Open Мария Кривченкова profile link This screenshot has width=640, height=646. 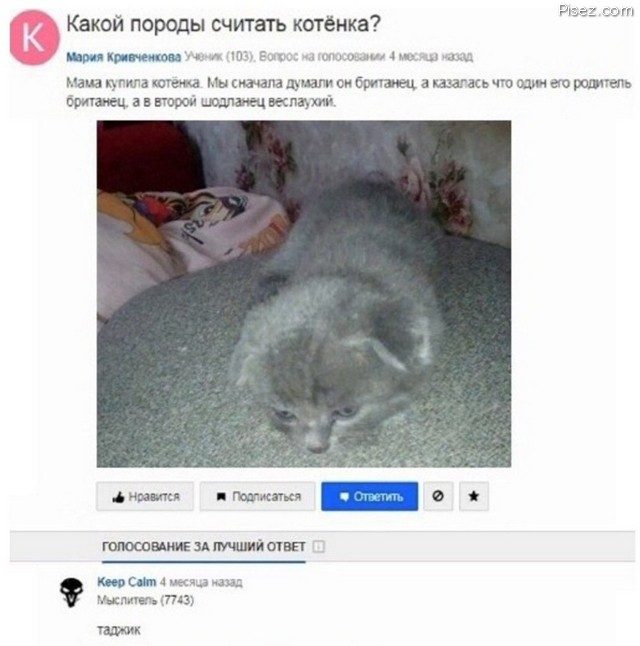pos(124,57)
